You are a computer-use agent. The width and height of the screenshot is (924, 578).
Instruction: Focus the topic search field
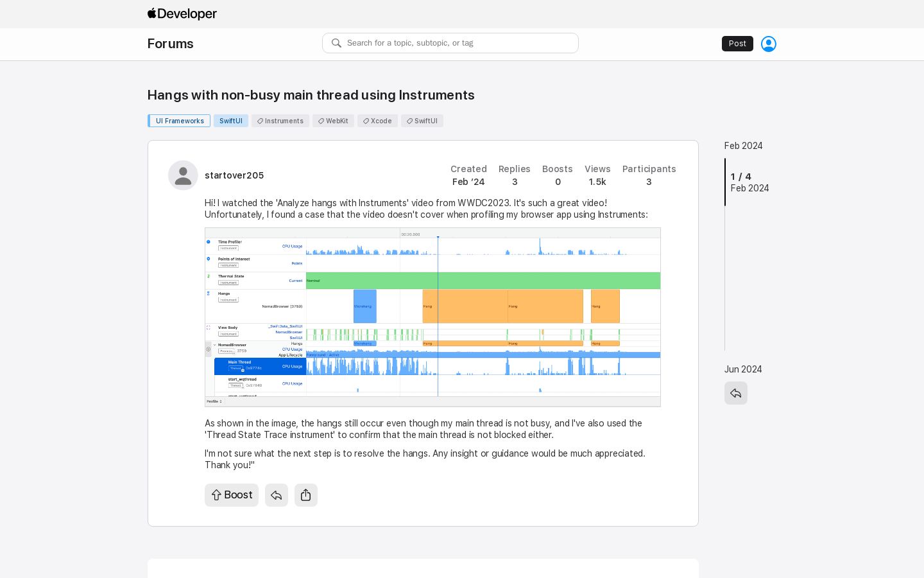(x=450, y=43)
